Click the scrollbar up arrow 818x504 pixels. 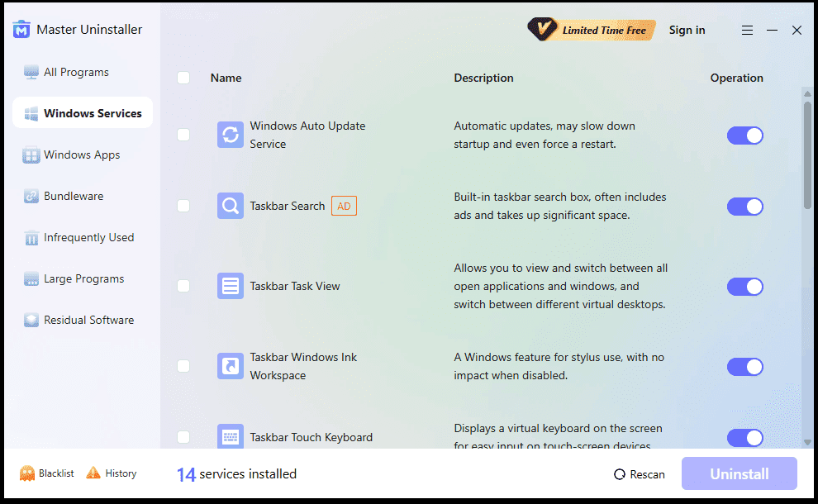coord(807,94)
